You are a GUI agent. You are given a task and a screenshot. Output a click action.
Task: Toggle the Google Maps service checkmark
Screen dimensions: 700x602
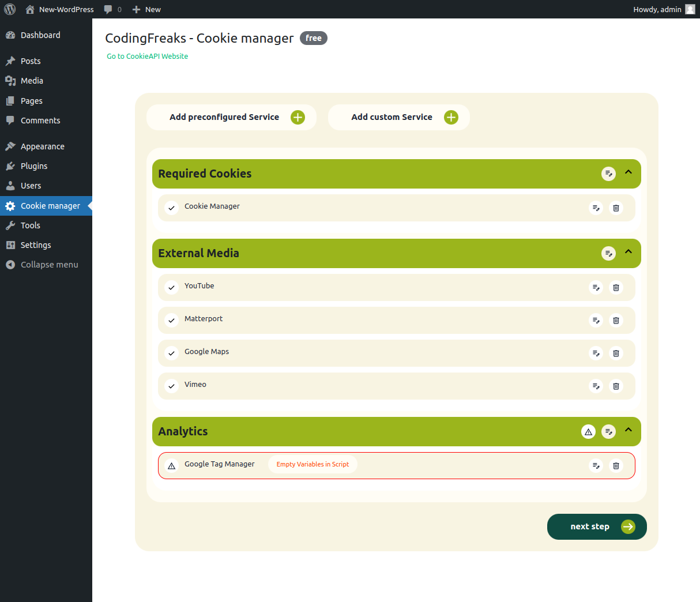[171, 353]
